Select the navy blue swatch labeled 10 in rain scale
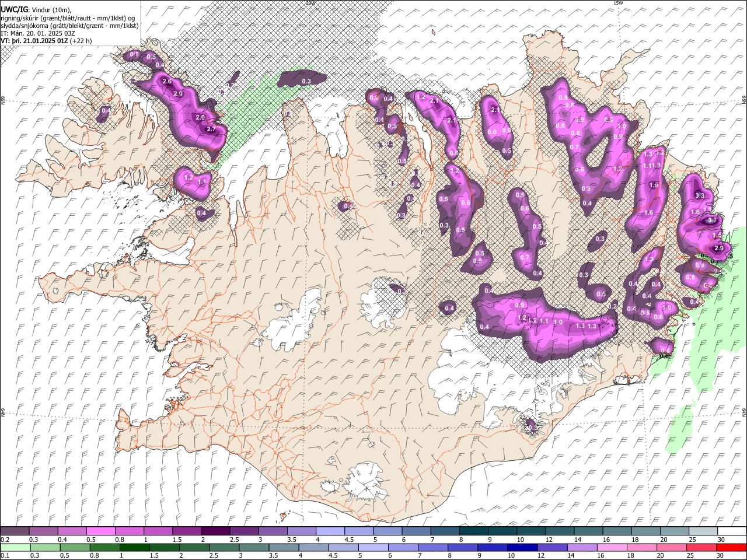Image resolution: width=747 pixels, height=560 pixels. point(522,547)
